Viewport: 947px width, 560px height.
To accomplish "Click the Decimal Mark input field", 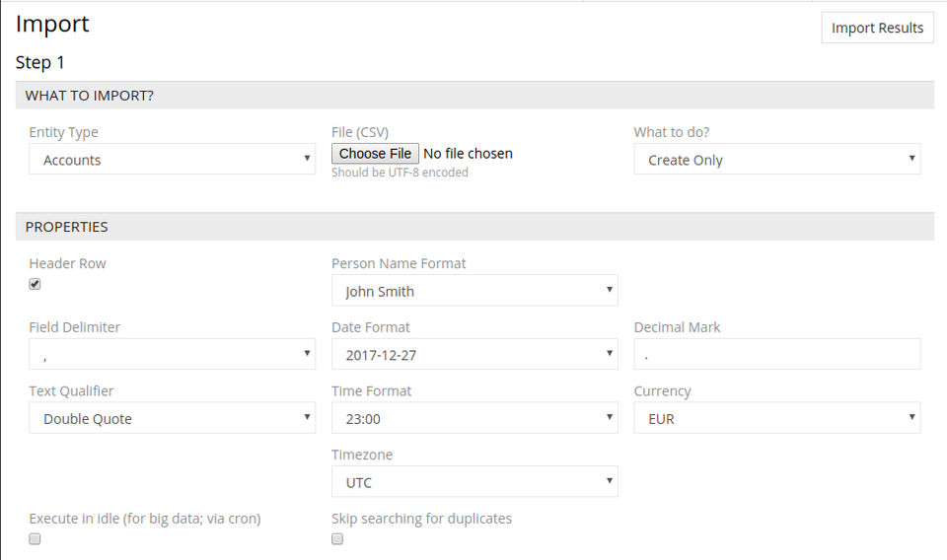I will pos(776,354).
